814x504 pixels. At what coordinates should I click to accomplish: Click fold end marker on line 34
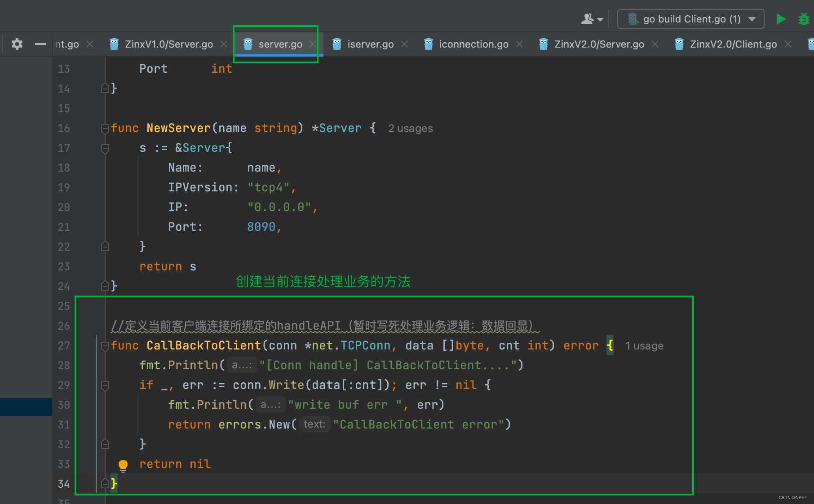105,484
